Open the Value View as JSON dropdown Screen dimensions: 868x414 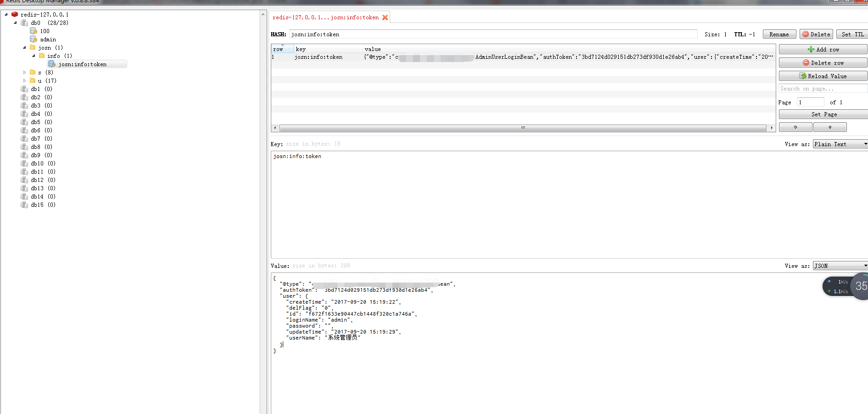840,266
